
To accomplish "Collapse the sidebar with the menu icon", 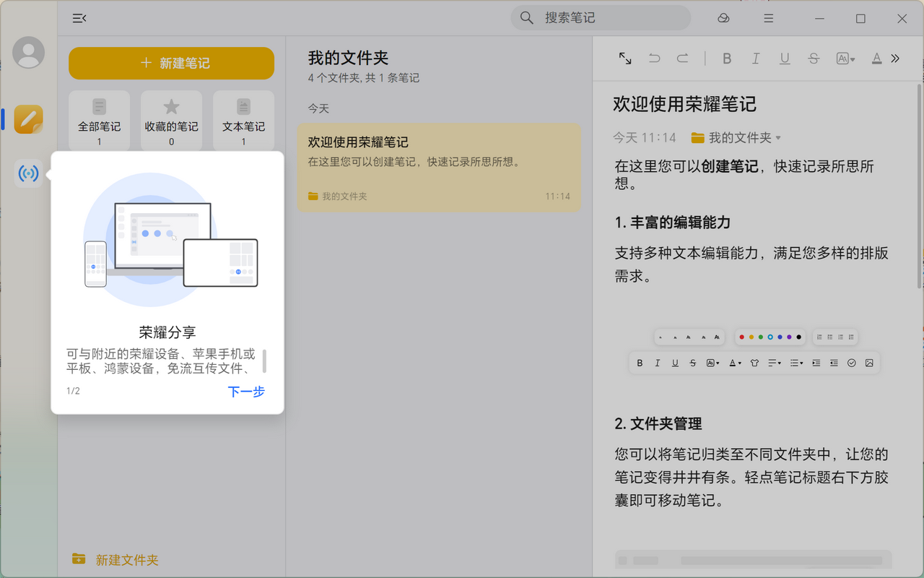I will point(79,19).
